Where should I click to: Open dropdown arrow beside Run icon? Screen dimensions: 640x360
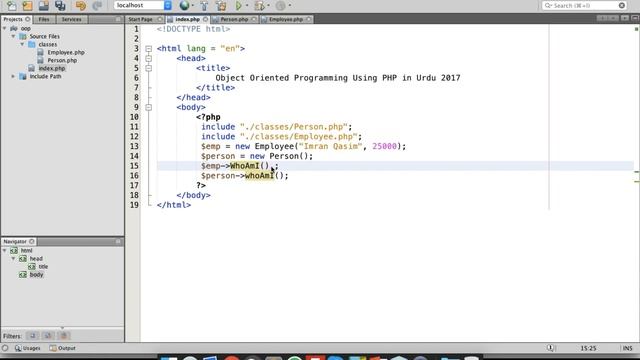pyautogui.click(x=247, y=6)
